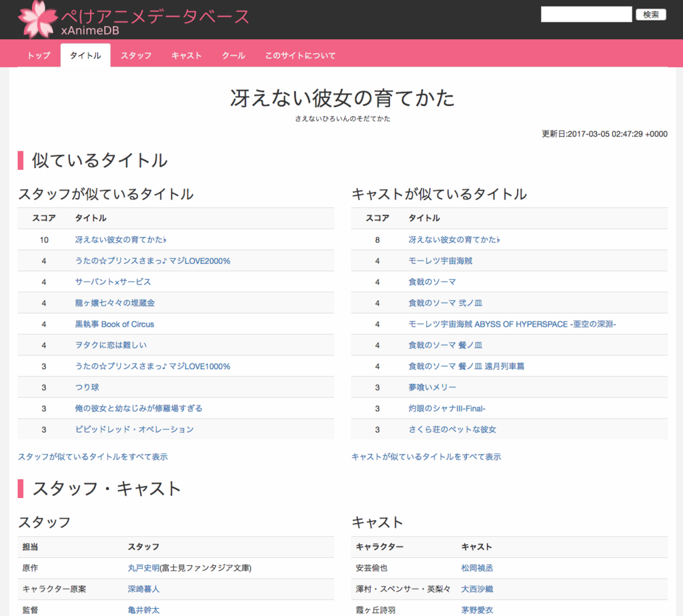
Task: Open the クール navigation tab
Action: pos(233,55)
